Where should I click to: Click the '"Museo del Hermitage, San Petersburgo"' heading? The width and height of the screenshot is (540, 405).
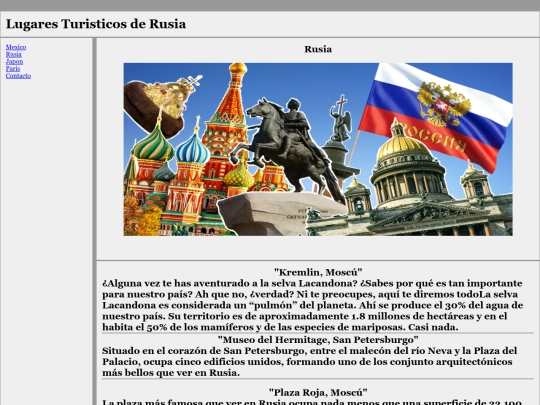tap(318, 340)
